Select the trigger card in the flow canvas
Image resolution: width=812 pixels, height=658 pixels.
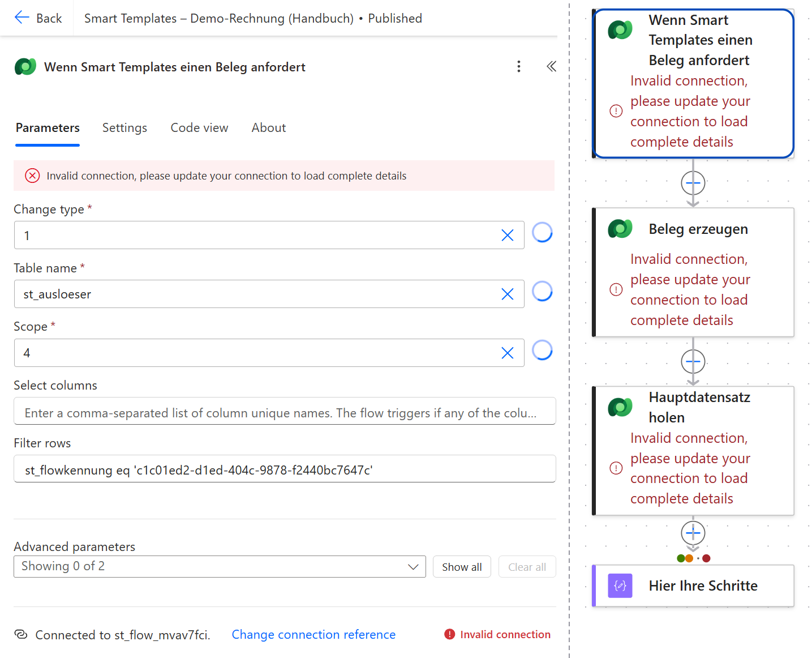[x=693, y=83]
